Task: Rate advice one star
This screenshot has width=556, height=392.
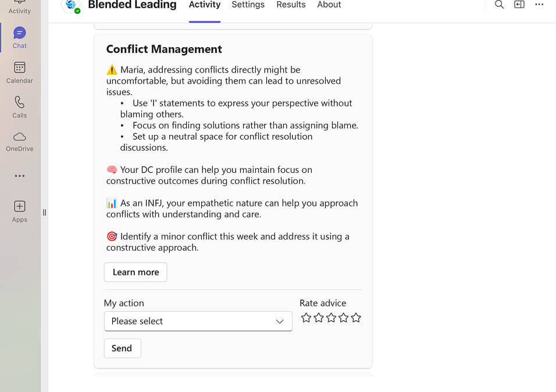Action: (x=306, y=318)
